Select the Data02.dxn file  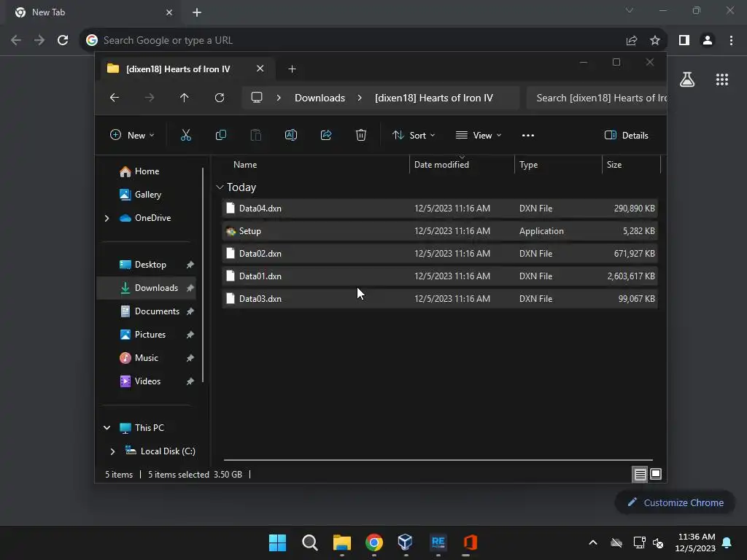pos(440,253)
